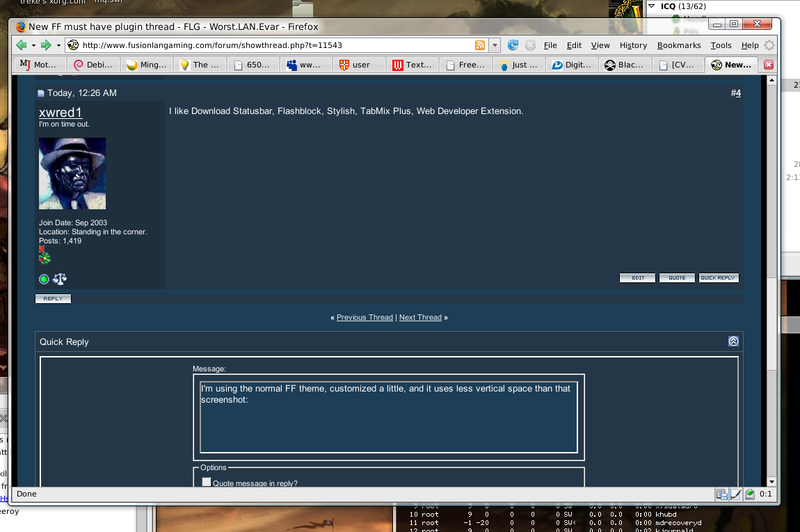Screen dimensions: 800x532
Task: Switch to the 'Digit...' tab
Action: 571,65
